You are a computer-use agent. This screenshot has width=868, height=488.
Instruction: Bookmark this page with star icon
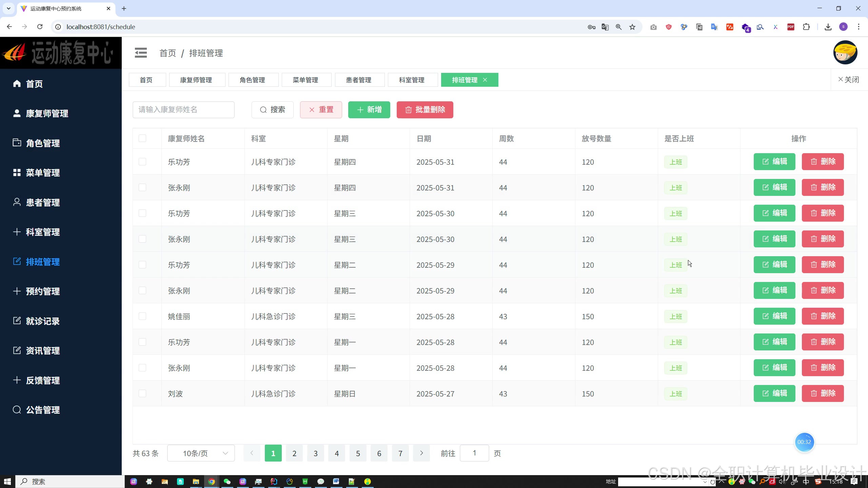coord(632,27)
